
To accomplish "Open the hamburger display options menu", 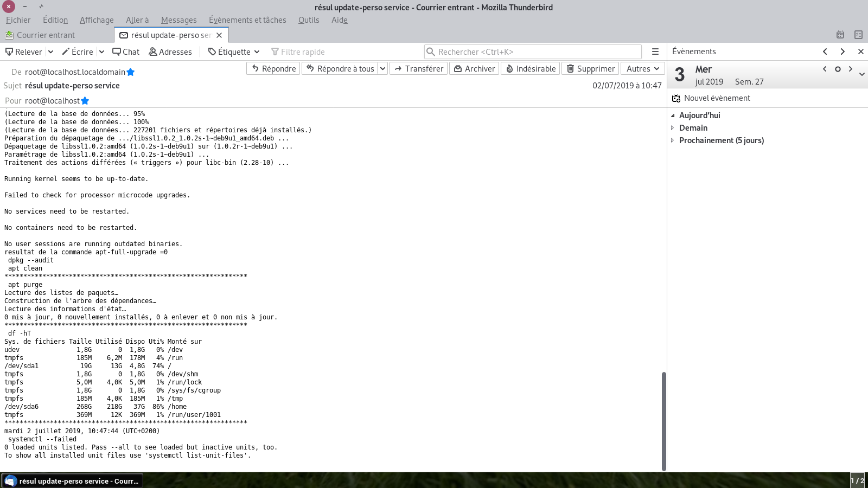I will [655, 52].
